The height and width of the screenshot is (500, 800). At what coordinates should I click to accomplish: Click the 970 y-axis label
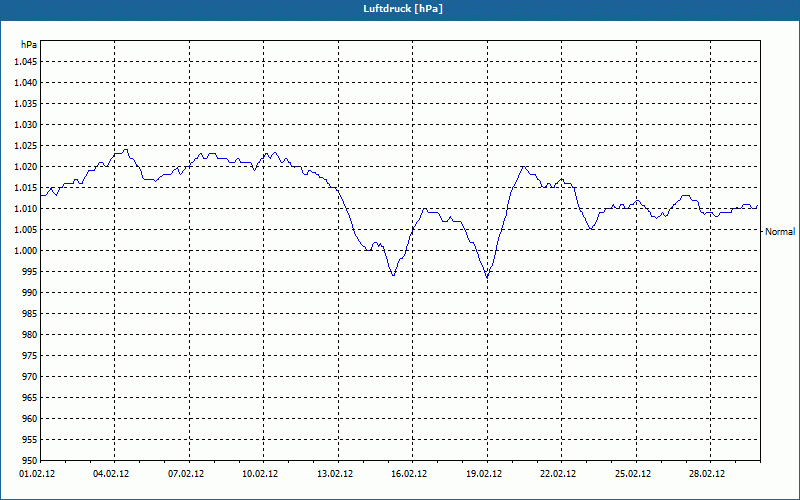(31, 377)
